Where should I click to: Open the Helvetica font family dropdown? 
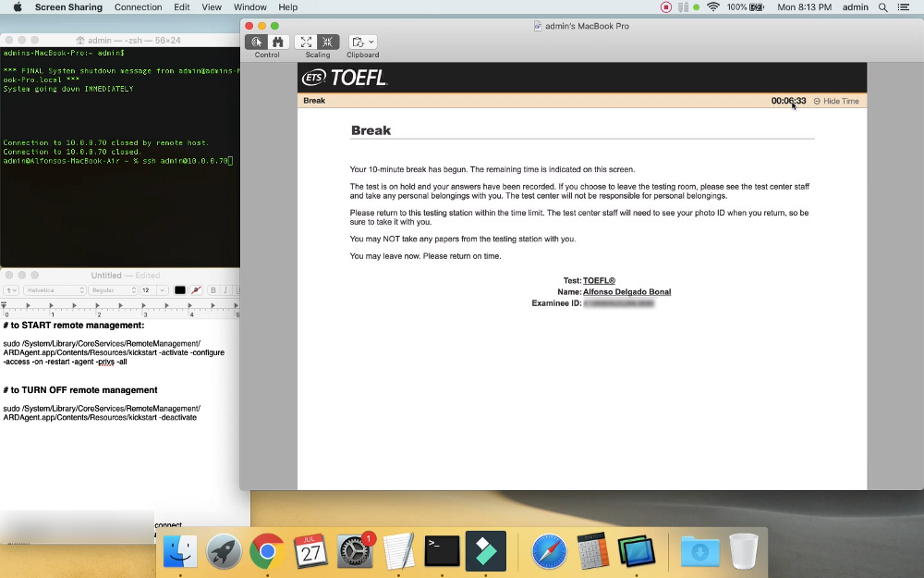pos(55,290)
